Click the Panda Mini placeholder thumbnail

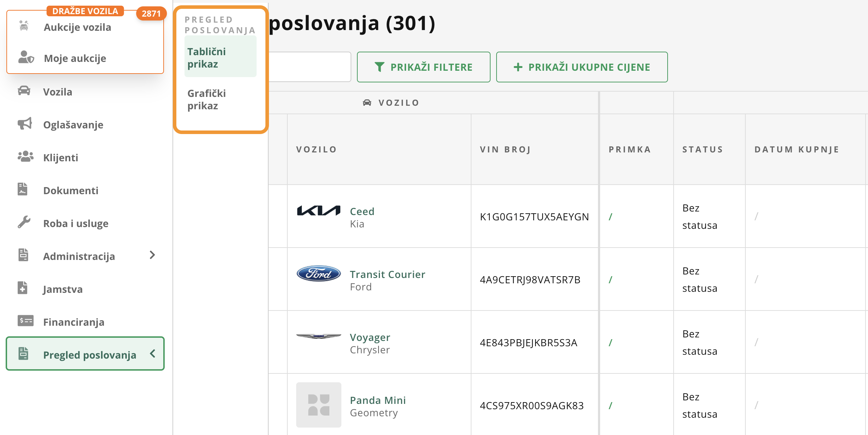click(319, 405)
